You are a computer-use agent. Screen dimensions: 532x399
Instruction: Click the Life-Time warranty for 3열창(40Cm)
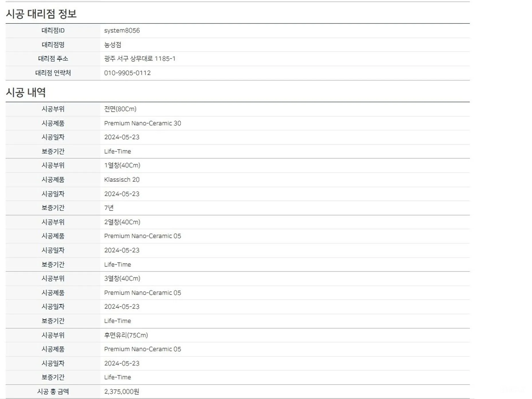pos(118,321)
